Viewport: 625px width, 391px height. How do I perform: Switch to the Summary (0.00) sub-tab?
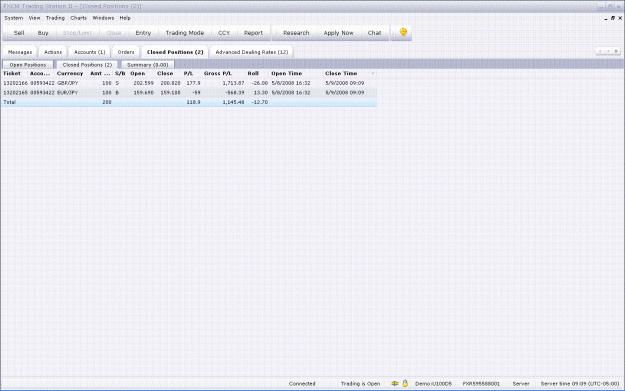pos(147,65)
